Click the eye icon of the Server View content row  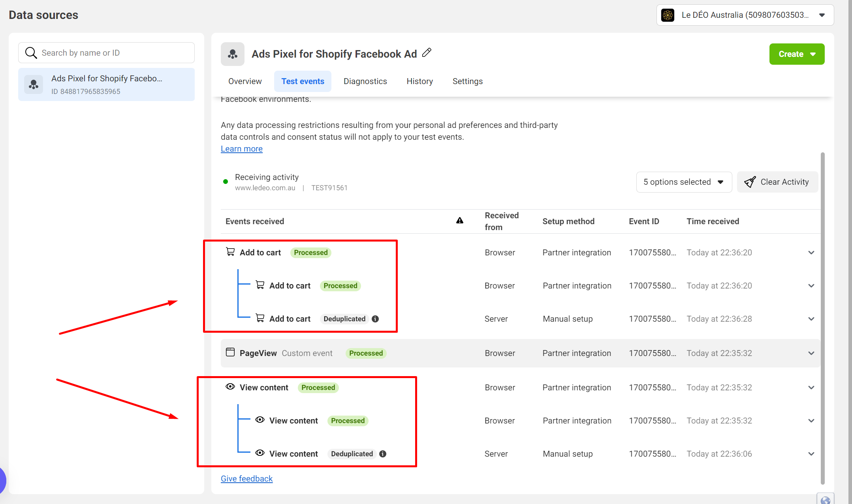click(260, 453)
